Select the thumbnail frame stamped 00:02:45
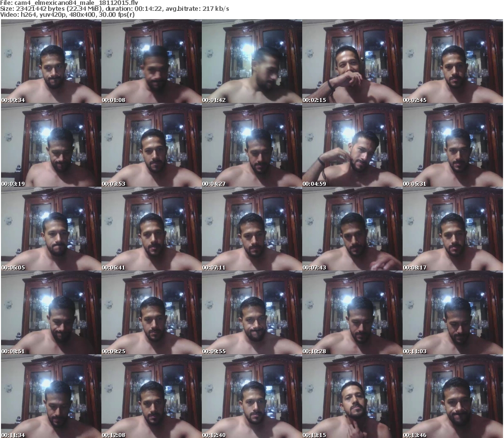 (x=453, y=61)
